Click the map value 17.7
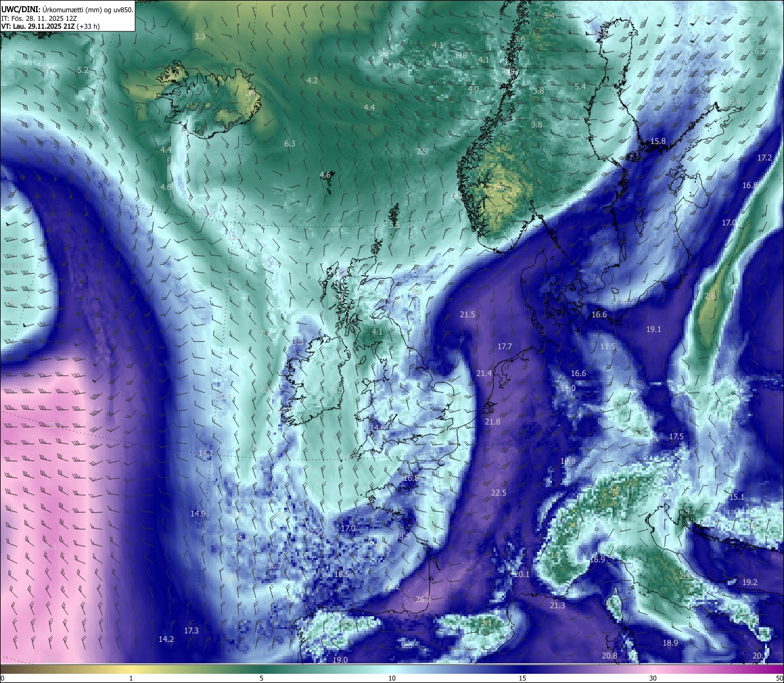This screenshot has width=784, height=683. [x=505, y=347]
